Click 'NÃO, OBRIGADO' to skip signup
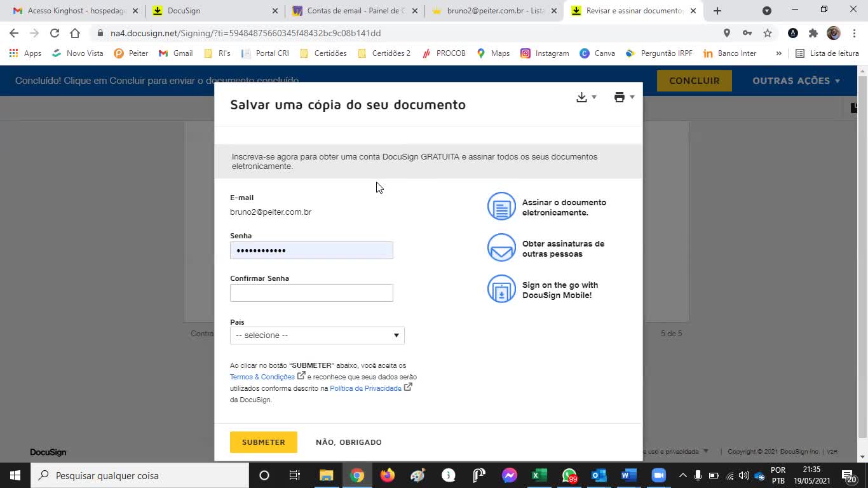The image size is (868, 488). point(349,442)
